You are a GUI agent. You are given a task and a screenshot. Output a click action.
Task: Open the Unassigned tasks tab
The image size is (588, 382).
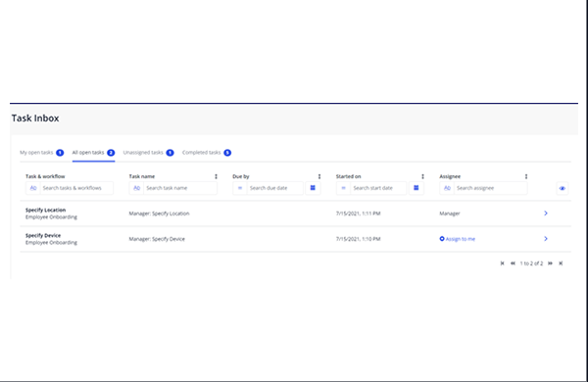coord(149,153)
